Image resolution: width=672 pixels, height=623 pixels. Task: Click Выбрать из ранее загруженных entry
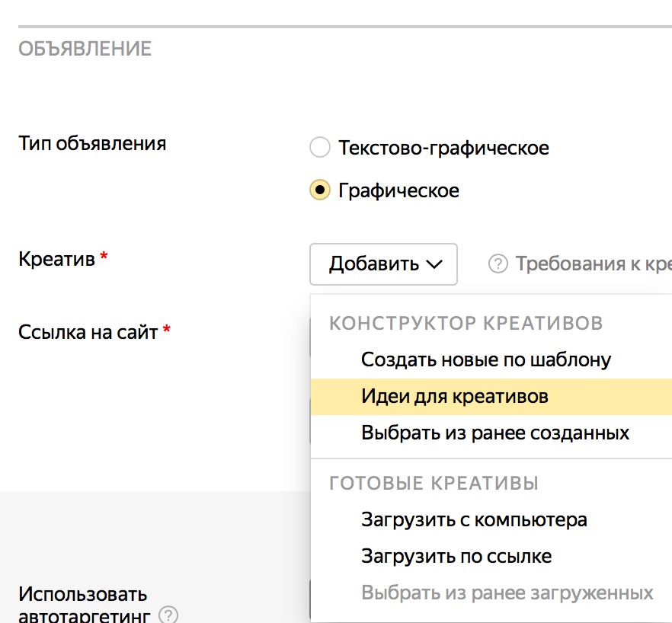tap(507, 593)
